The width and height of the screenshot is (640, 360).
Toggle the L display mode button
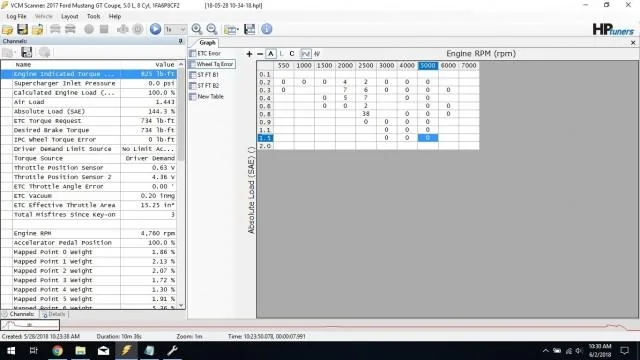(x=281, y=53)
